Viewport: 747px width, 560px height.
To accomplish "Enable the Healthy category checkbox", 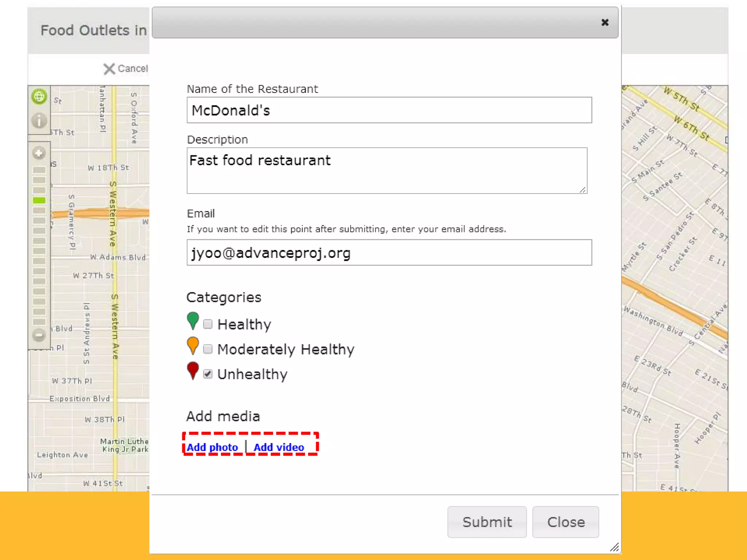I will click(x=208, y=324).
